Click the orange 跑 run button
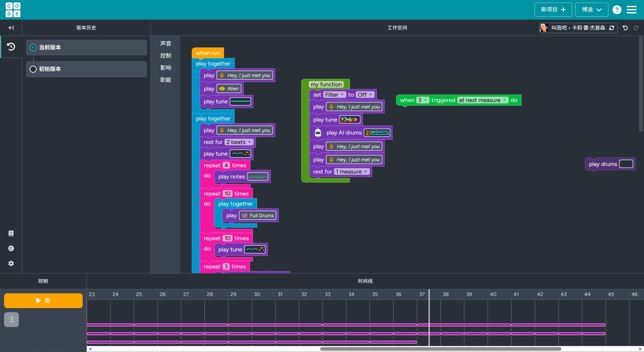This screenshot has width=644, height=352. click(43, 301)
